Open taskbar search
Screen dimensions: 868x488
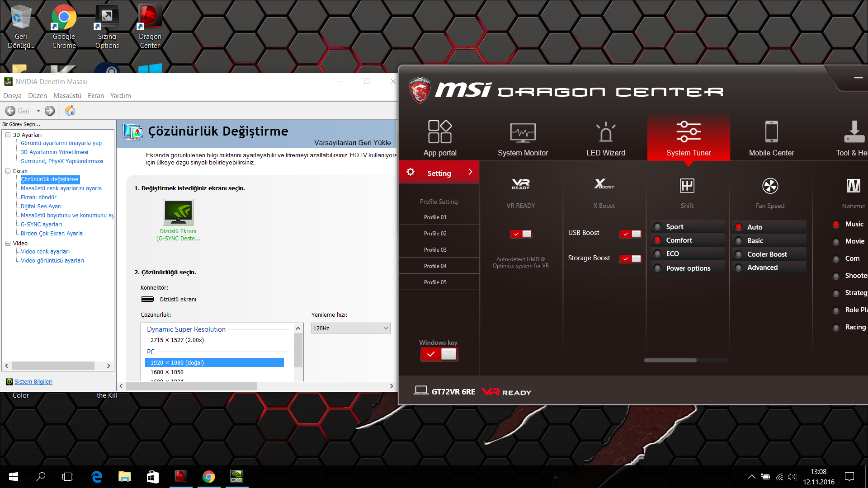point(41,477)
